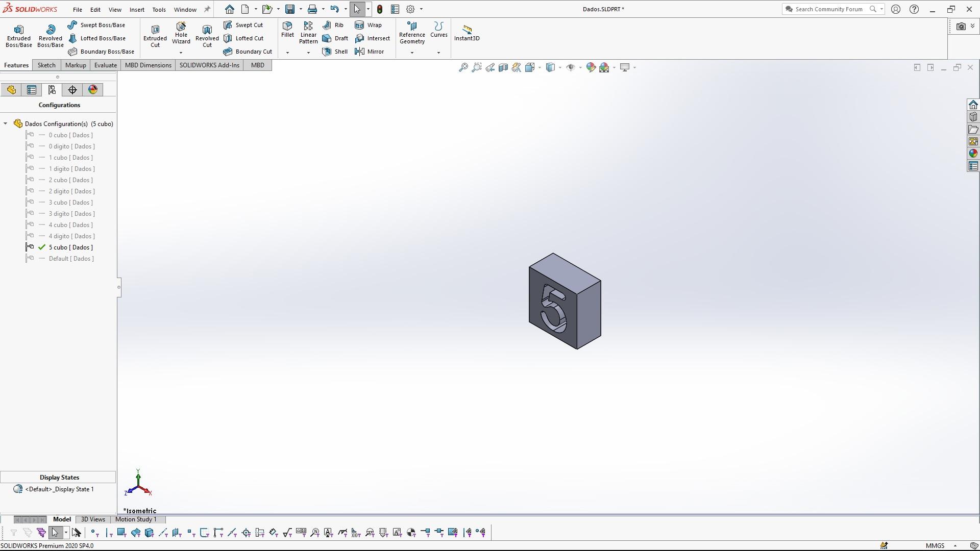Expand the Fillet dropdown arrow
Screen dimensions: 980x551
[x=287, y=53]
